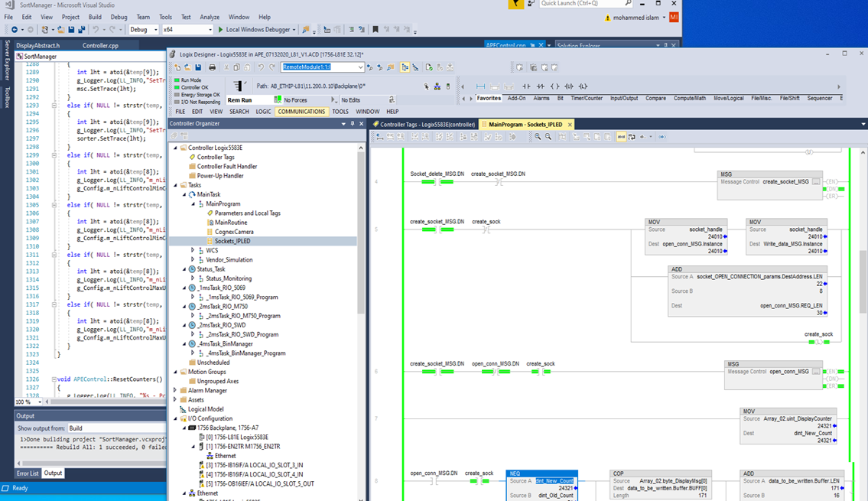Open Visual Studio Build menu

pyautogui.click(x=95, y=17)
